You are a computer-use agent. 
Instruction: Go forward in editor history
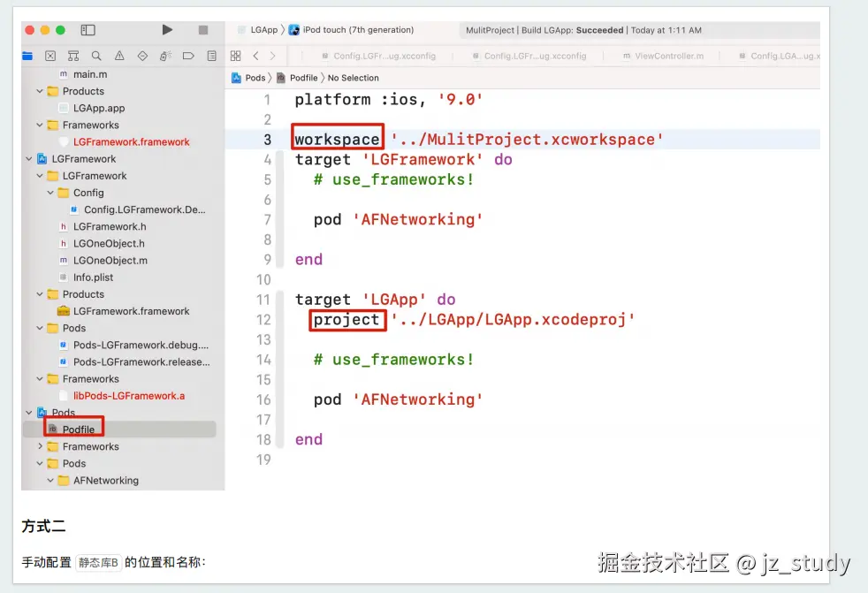pos(272,56)
